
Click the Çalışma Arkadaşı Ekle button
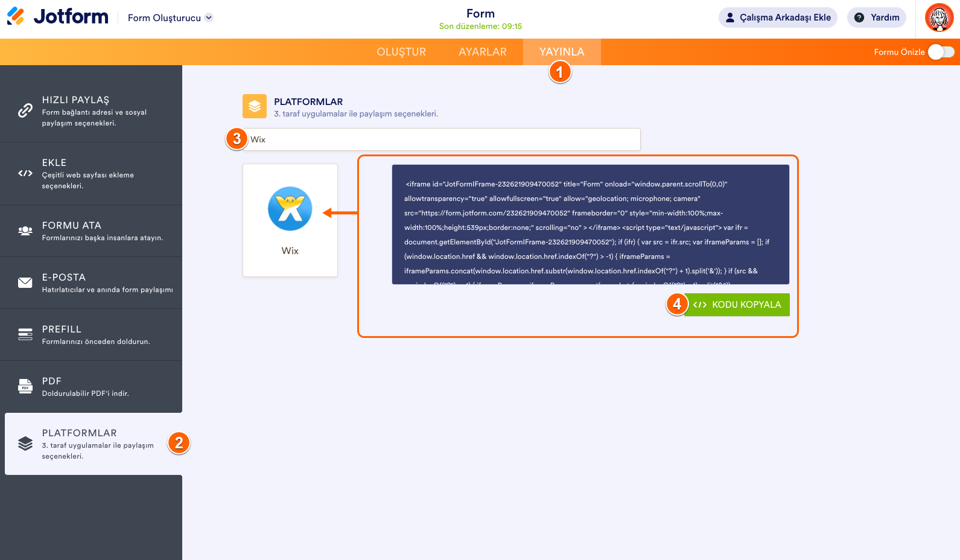(x=778, y=17)
